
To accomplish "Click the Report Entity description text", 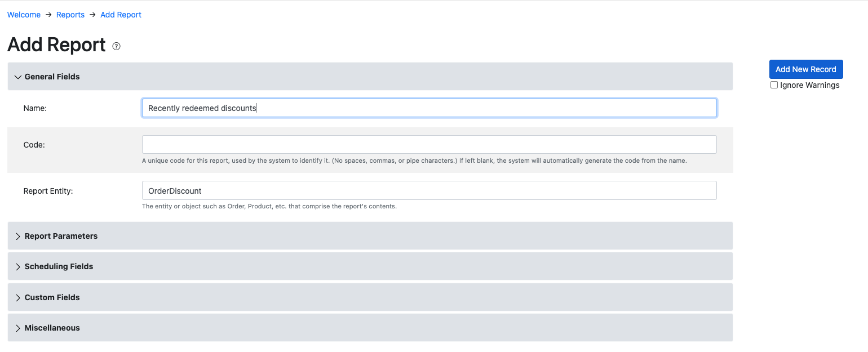I will (x=269, y=206).
